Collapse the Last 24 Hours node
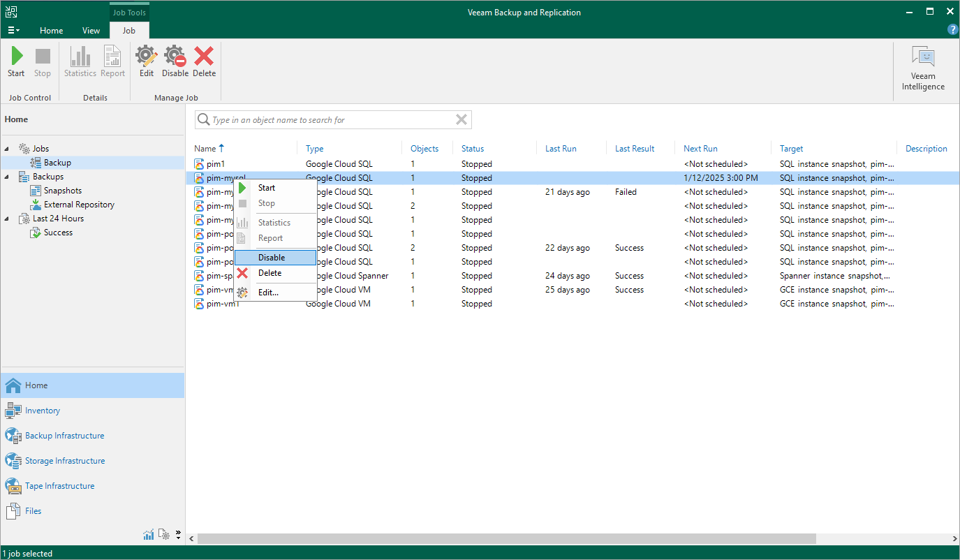Viewport: 960px width, 560px height. coord(7,219)
